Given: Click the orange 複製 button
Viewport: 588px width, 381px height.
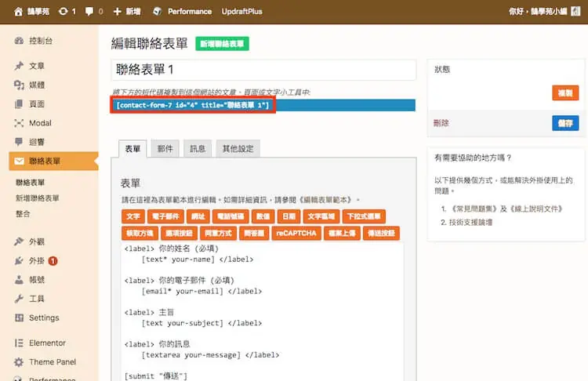Looking at the screenshot, I should click(x=565, y=93).
